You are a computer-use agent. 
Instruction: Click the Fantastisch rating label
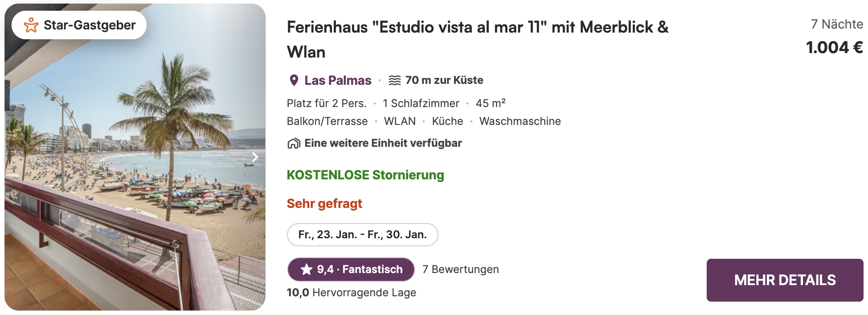(372, 269)
